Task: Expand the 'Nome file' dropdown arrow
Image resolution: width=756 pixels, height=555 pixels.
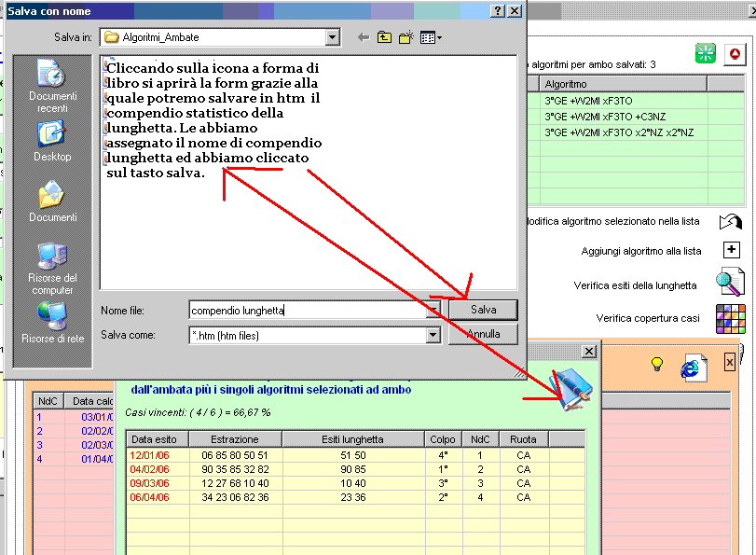Action: click(x=433, y=310)
